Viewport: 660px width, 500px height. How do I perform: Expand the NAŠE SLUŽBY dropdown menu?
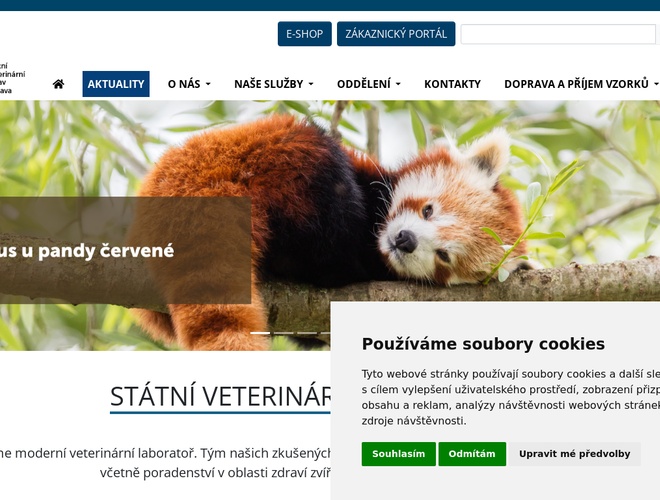tap(274, 84)
